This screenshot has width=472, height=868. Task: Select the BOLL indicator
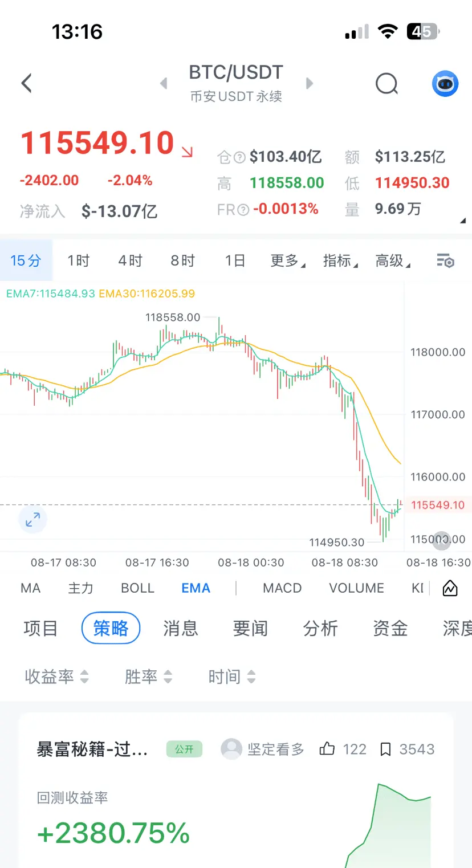click(137, 588)
